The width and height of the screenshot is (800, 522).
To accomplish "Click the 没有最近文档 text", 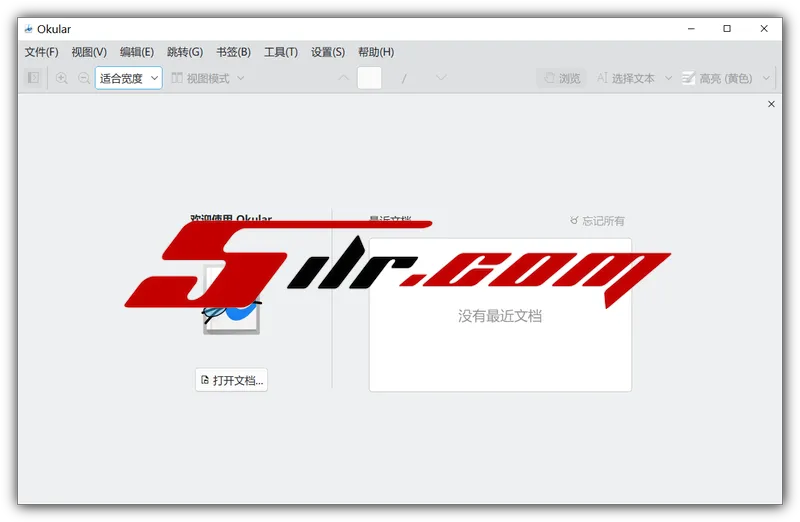I will [x=500, y=316].
